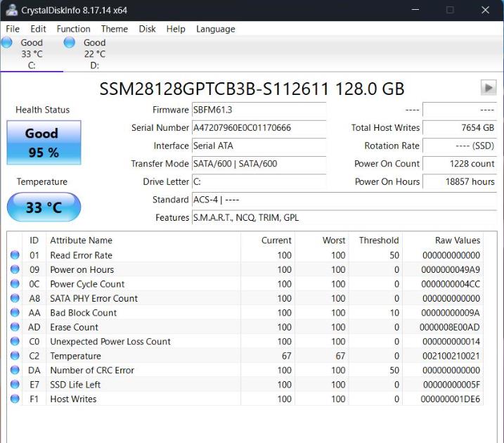This screenshot has height=443, width=504.
Task: Select the D: drive tab
Action: click(94, 53)
